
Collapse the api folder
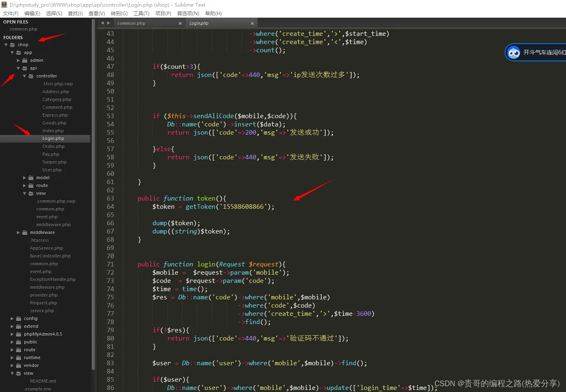[18, 68]
